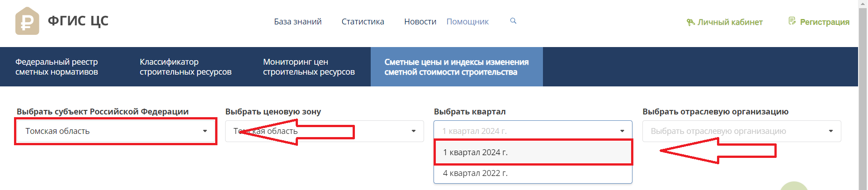Select the Сметные цены и индексы tab

(457, 67)
